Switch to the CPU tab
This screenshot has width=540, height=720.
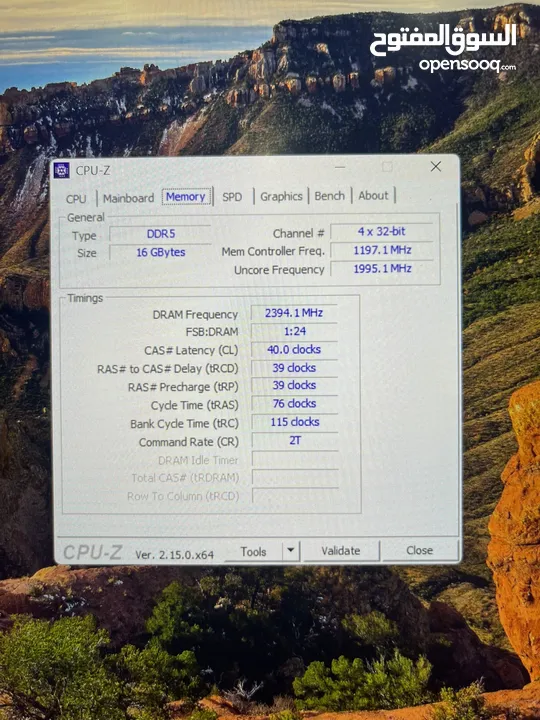(76, 199)
